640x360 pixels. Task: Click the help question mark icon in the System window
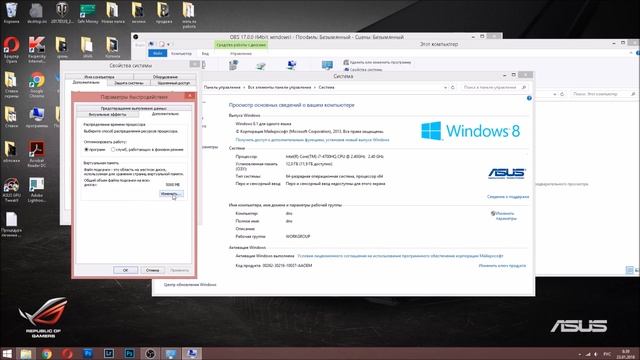(x=529, y=98)
